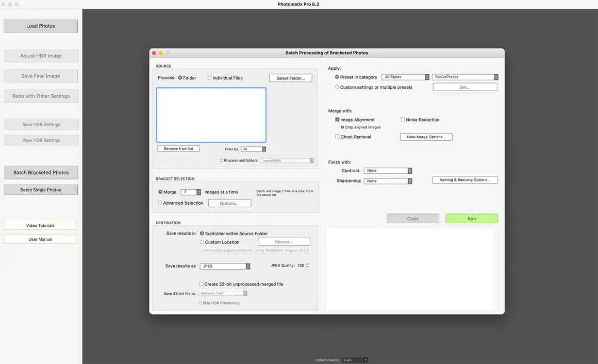Image resolution: width=598 pixels, height=364 pixels.
Task: Minimize batch dialog with yellow button
Action: tap(161, 53)
